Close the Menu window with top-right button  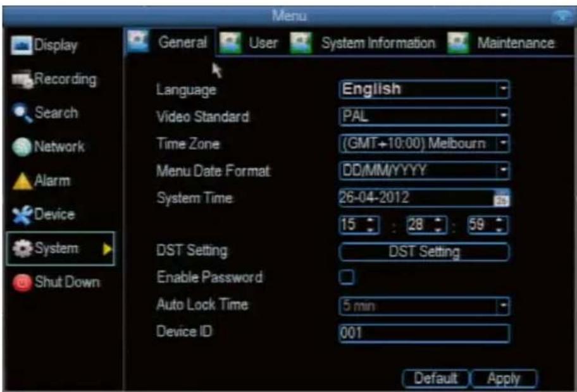(562, 16)
